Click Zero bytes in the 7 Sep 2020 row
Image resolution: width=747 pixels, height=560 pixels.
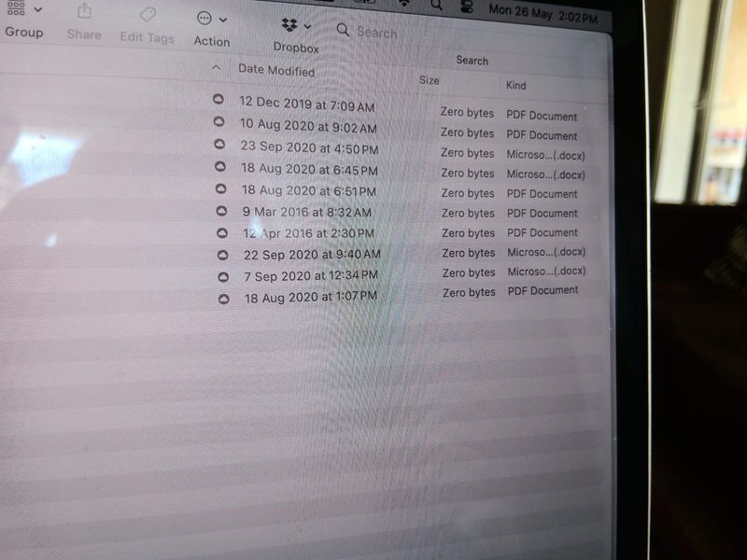pyautogui.click(x=469, y=273)
